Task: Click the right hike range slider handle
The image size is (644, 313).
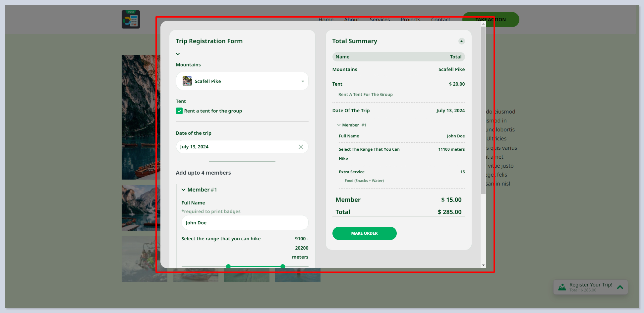Action: 283,266
